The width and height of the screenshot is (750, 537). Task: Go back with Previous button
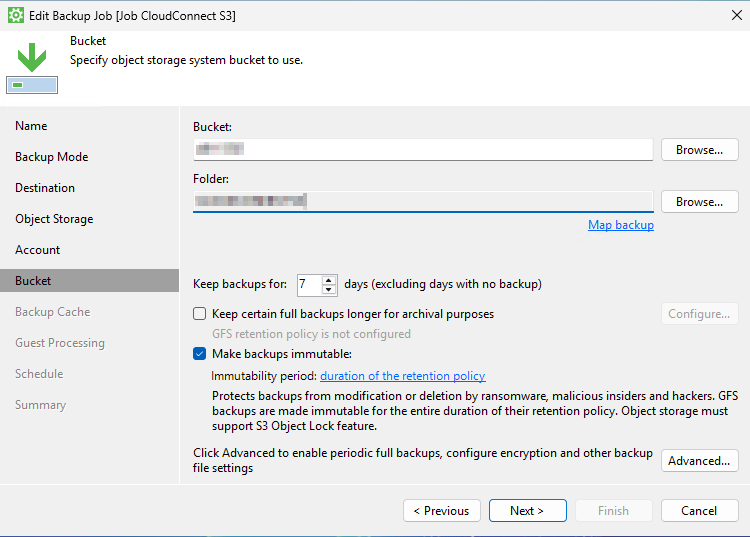click(x=441, y=511)
